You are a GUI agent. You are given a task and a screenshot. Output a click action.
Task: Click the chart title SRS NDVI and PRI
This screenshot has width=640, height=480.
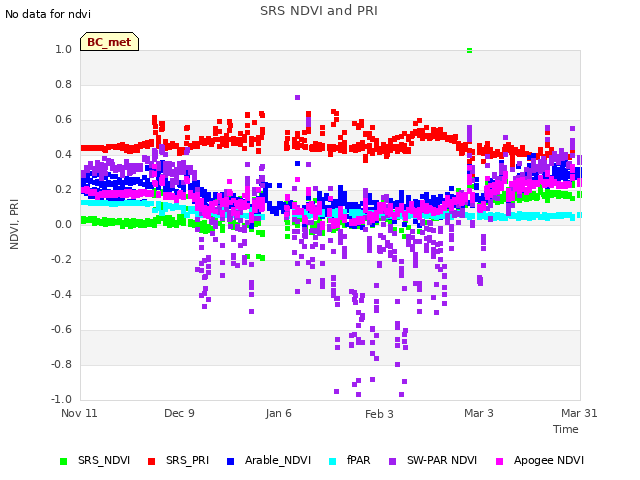click(319, 11)
